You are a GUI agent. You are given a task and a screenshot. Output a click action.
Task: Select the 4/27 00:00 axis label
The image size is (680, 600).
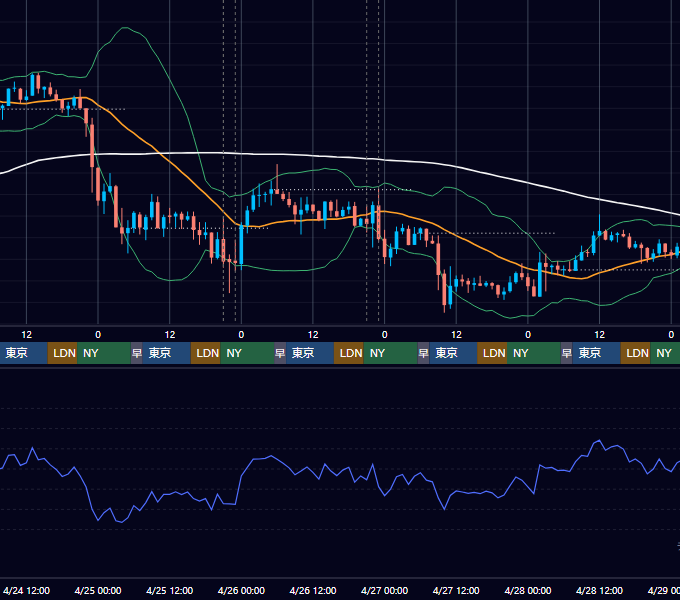[x=384, y=590]
